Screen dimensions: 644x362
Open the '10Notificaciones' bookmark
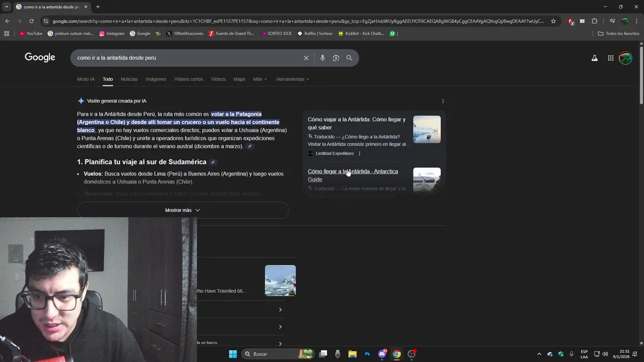(x=185, y=34)
